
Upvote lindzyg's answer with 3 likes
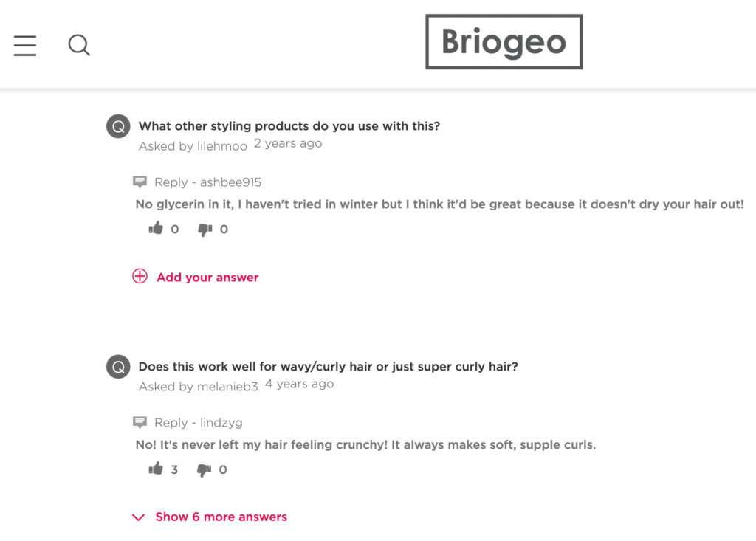(x=156, y=469)
